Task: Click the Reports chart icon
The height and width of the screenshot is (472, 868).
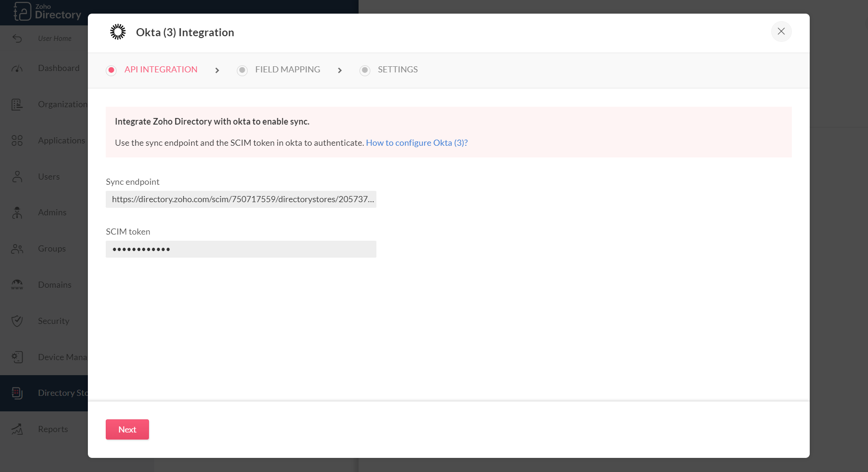Action: [17, 429]
